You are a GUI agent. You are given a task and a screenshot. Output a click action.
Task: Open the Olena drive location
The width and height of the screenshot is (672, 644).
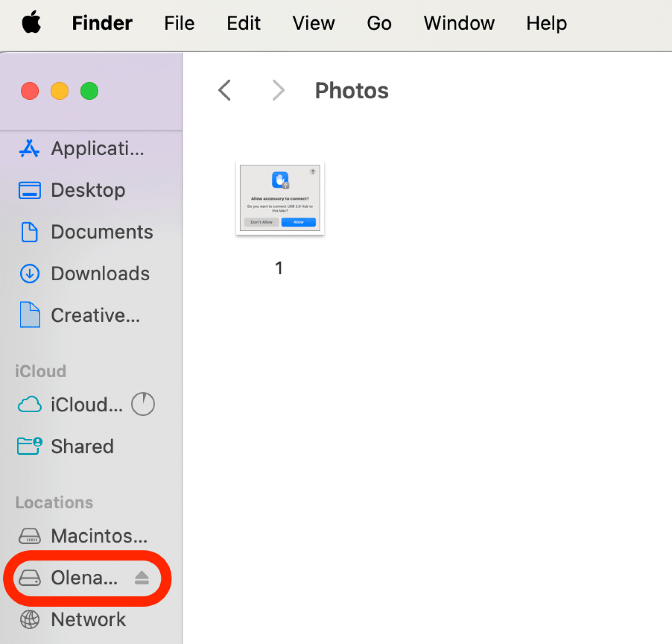[x=84, y=578]
